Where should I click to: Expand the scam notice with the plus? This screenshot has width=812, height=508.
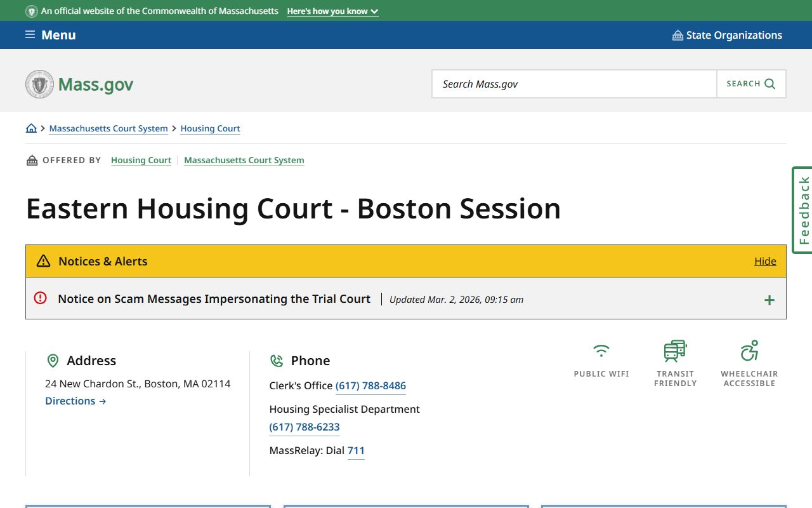[x=769, y=300]
